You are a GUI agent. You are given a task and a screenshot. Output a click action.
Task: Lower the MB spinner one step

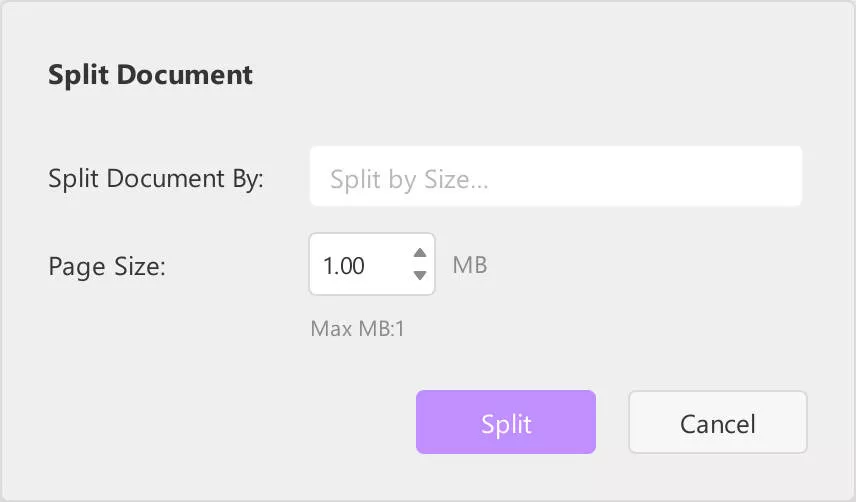[420, 276]
